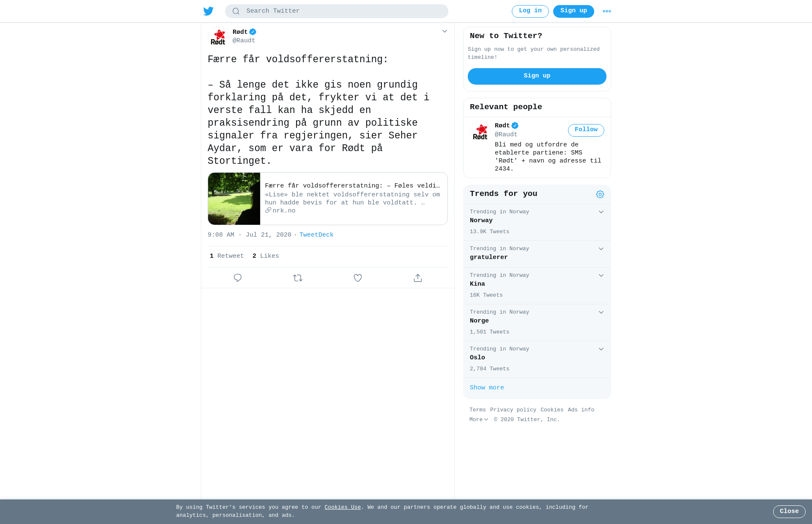Image resolution: width=812 pixels, height=524 pixels.
Task: Click the Twitter bird home logo
Action: coord(208,11)
